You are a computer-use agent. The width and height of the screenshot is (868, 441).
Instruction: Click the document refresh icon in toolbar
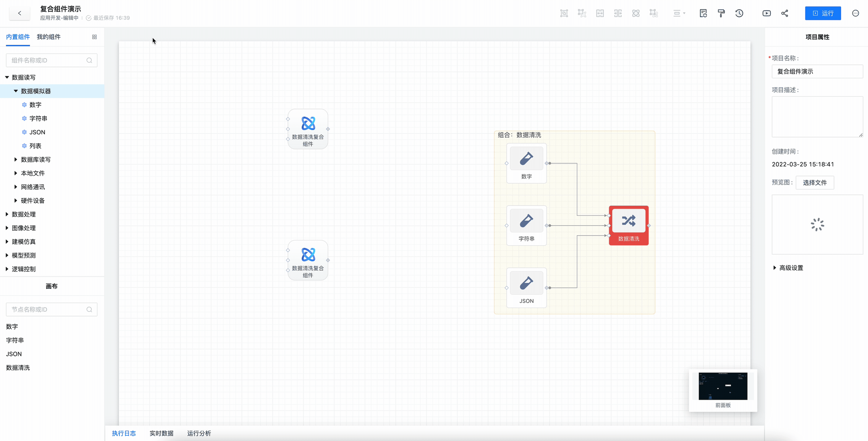pos(703,13)
